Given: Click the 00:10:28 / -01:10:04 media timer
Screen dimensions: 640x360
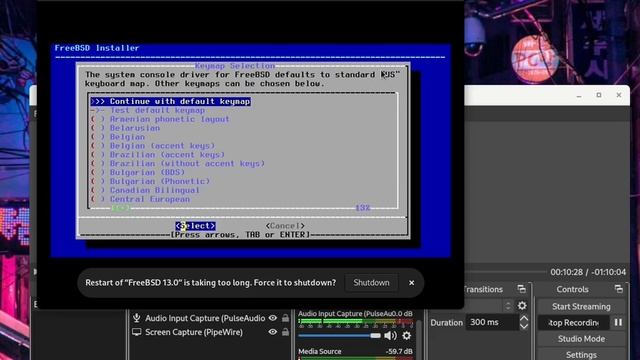Looking at the screenshot, I should pyautogui.click(x=588, y=272).
